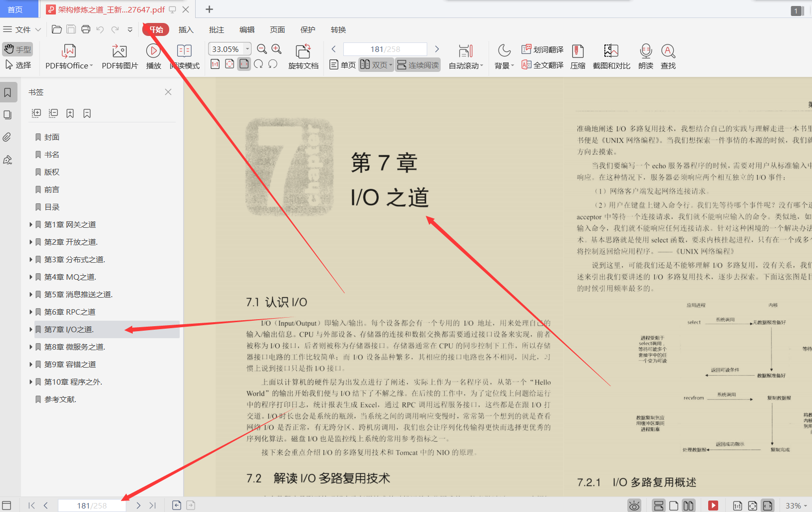Viewport: 812px width, 512px height.
Task: Open the 文件 menu
Action: pos(22,29)
